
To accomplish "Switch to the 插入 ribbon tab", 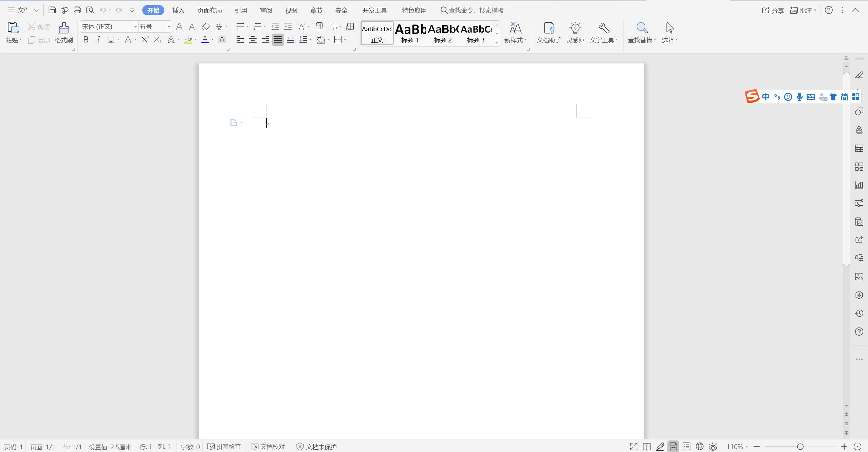I will tap(178, 10).
